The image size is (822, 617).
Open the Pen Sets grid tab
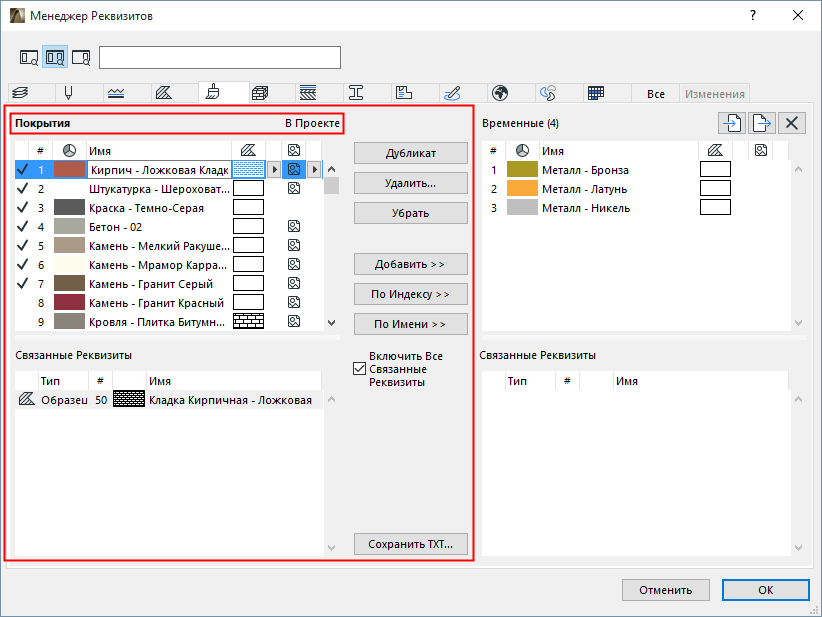click(x=596, y=93)
